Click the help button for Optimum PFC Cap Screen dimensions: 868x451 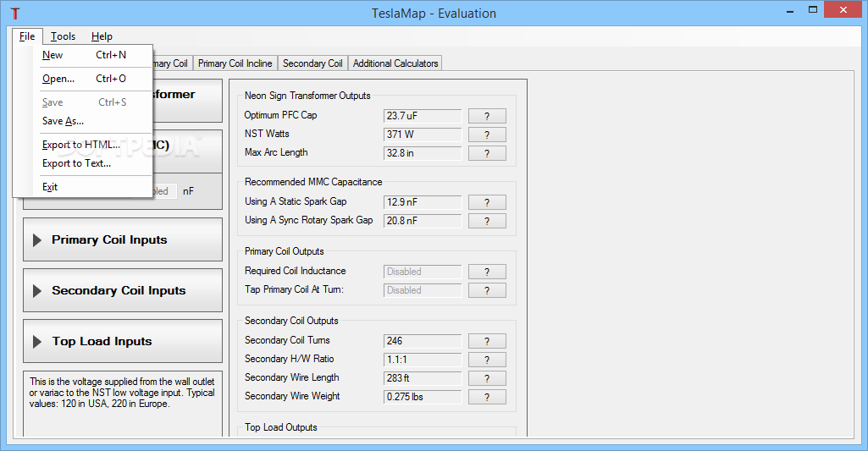(x=487, y=116)
